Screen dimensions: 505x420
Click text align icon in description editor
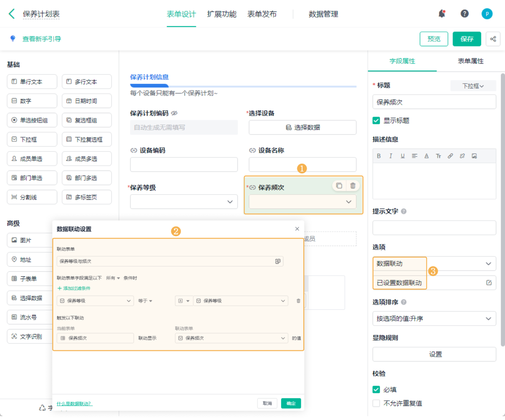click(415, 156)
